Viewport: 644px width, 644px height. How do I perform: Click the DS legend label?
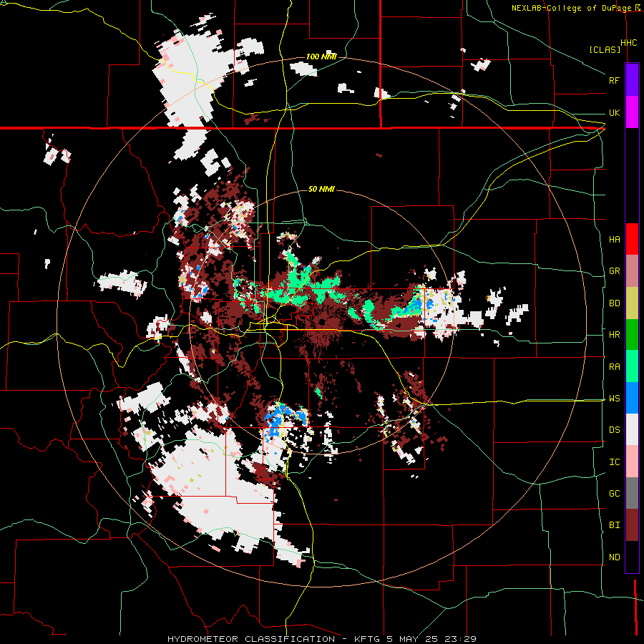tap(614, 430)
